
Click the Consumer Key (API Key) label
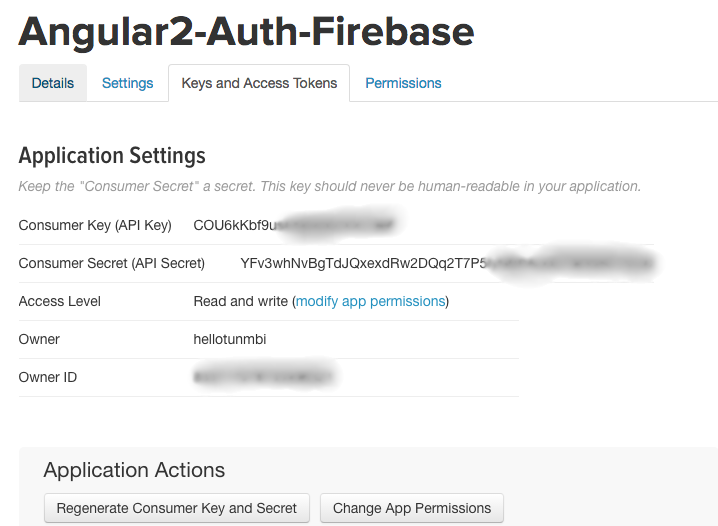click(x=95, y=225)
